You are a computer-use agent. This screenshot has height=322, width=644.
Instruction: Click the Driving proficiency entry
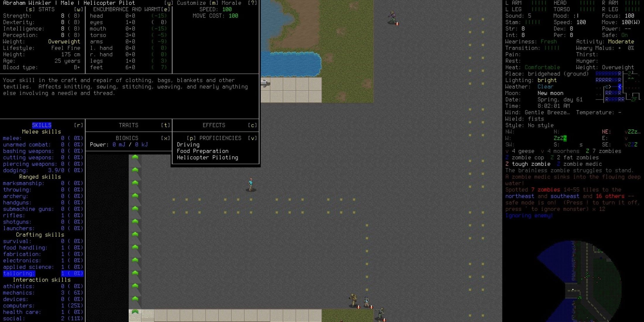pyautogui.click(x=188, y=144)
